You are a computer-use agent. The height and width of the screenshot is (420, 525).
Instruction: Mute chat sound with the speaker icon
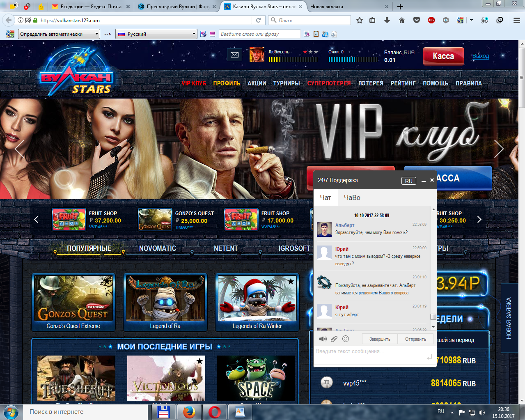[x=323, y=339]
